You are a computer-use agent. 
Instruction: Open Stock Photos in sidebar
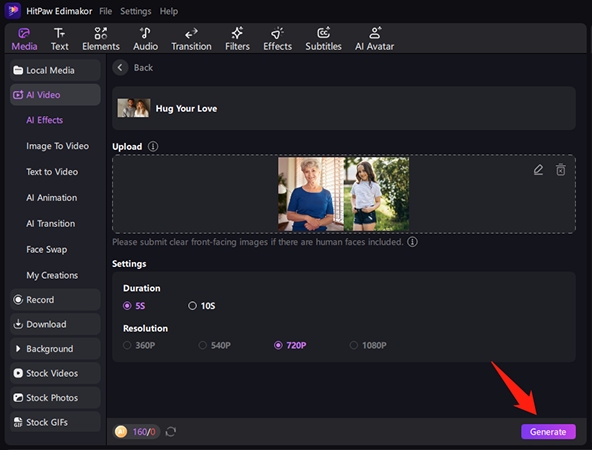click(55, 398)
